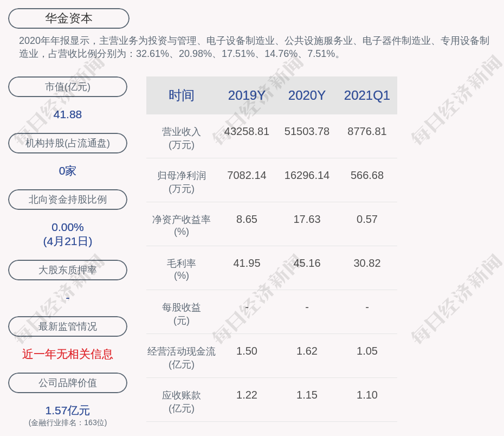Click the 每股收益(元) row label

coord(182,314)
